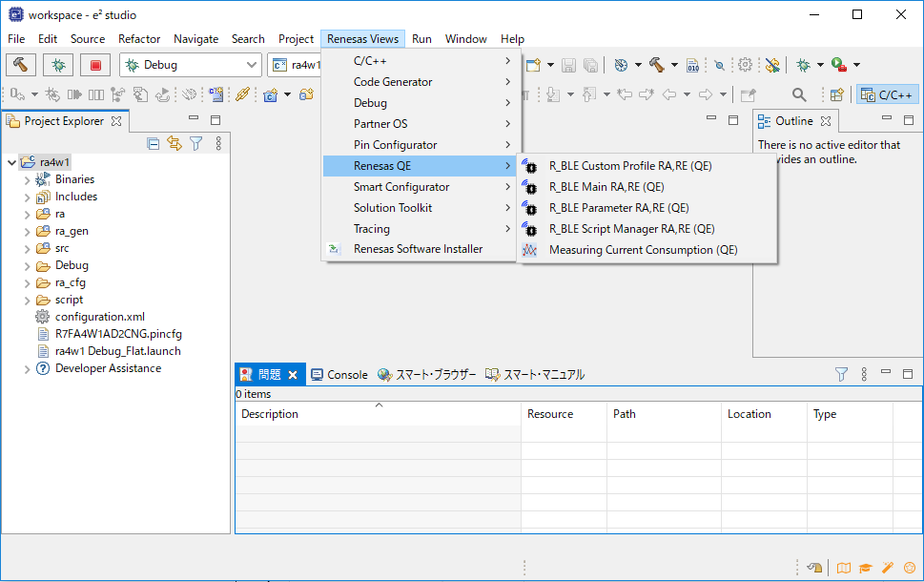The width and height of the screenshot is (924, 582).
Task: Stop the launch using the red square button
Action: point(95,64)
